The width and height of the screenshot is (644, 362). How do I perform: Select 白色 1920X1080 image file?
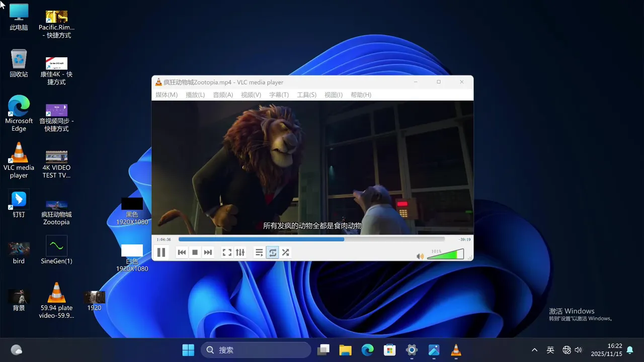(x=132, y=258)
